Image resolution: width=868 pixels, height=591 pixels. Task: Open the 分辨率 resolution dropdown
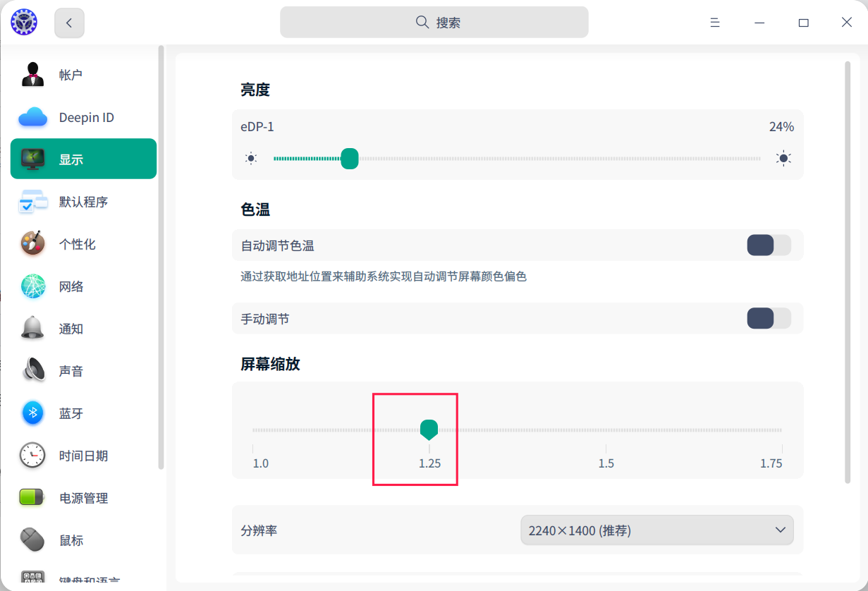pos(657,530)
